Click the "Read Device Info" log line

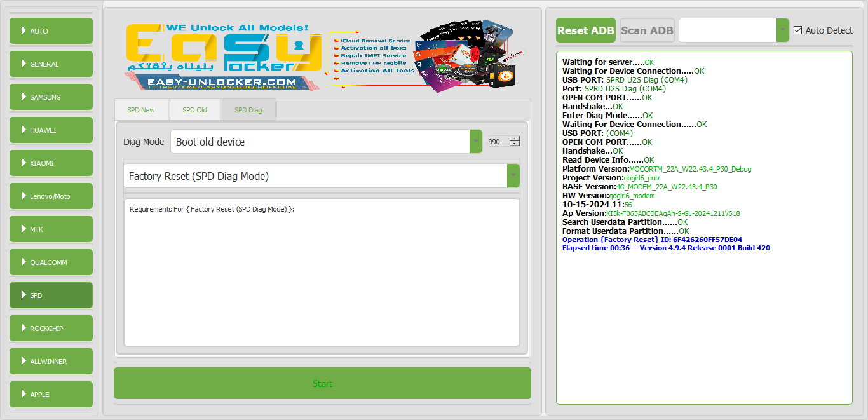coord(608,160)
